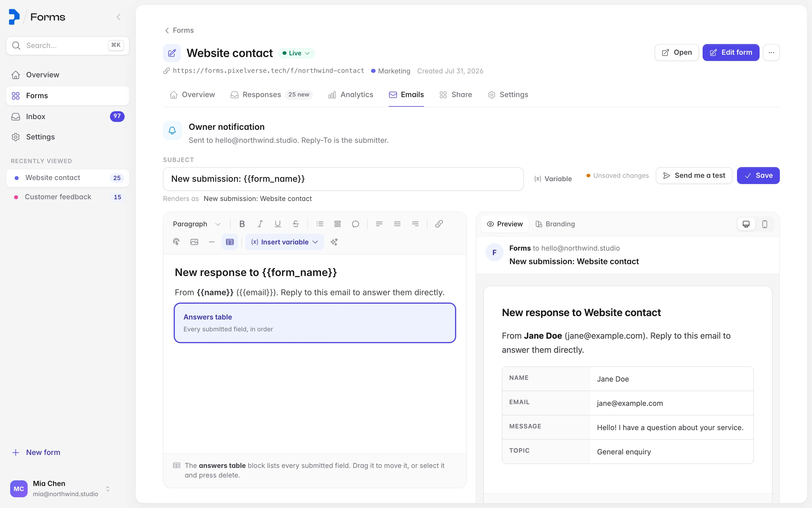This screenshot has height=508, width=812.
Task: Insert a link with the chain icon
Action: tap(439, 224)
